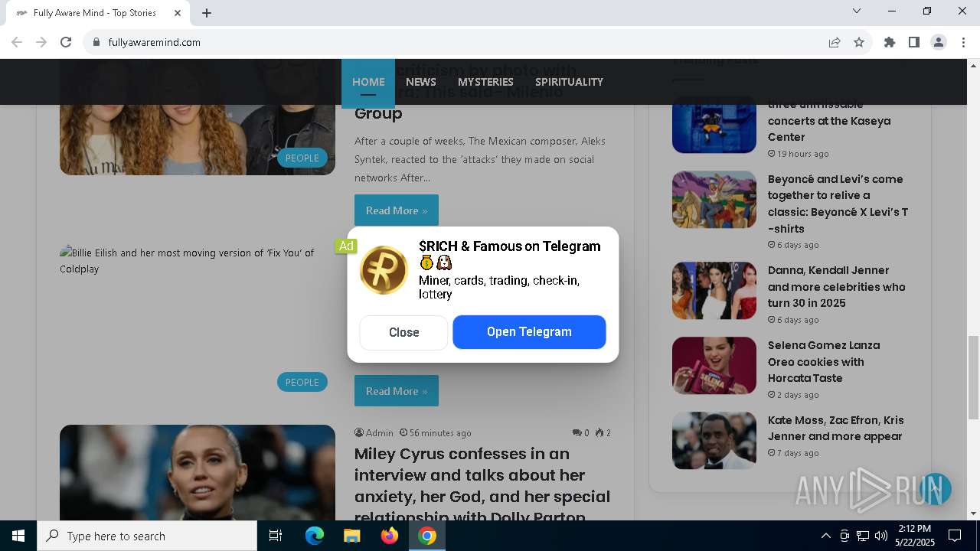Open Selena Gomez Oreo cookies article
The width and height of the screenshot is (980, 551).
tap(824, 362)
